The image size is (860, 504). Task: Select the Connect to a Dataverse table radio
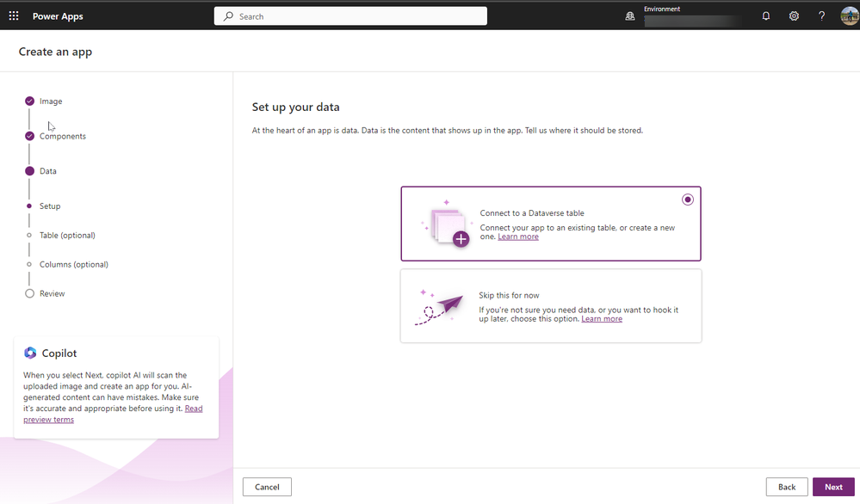tap(687, 200)
